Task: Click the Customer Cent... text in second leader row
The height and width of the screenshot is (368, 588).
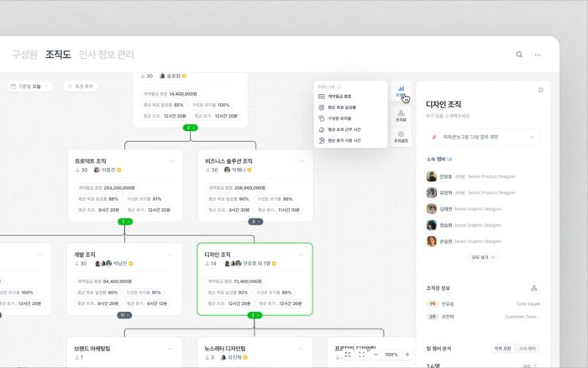Action: (522, 317)
